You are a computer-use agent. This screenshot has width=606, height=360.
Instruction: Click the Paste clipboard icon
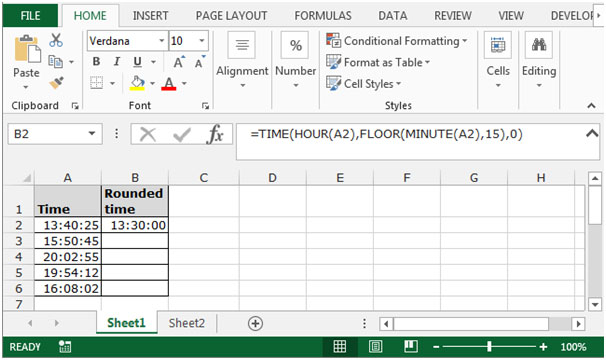(27, 49)
